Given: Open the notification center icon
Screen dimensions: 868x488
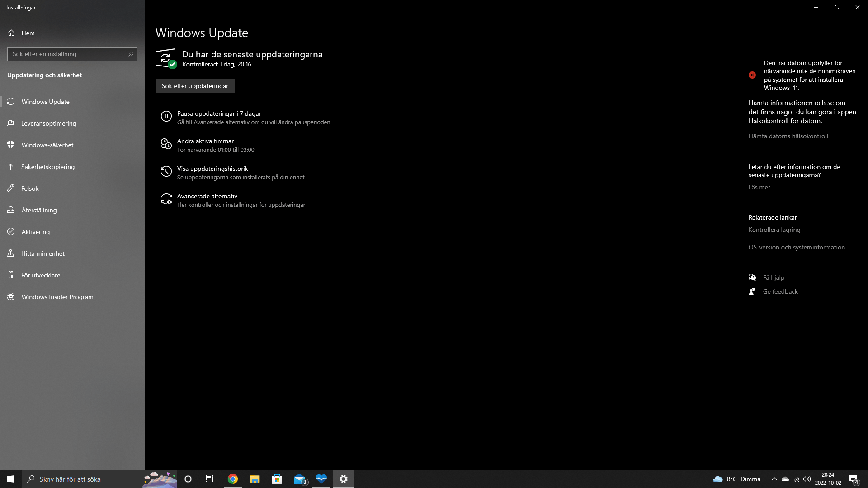Looking at the screenshot, I should (854, 479).
